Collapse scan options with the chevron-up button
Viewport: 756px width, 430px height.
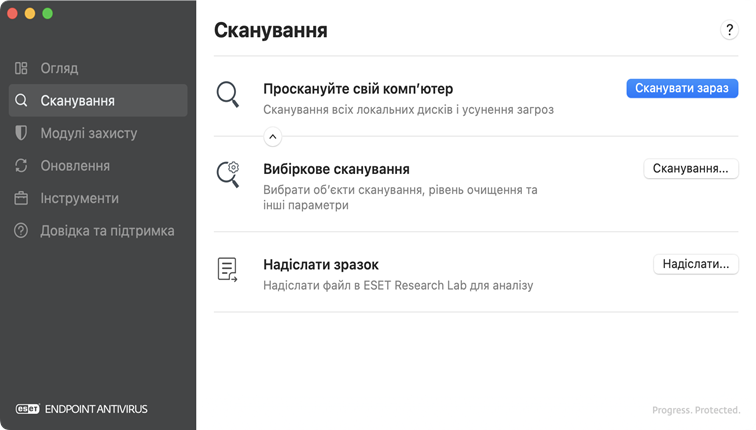(272, 137)
